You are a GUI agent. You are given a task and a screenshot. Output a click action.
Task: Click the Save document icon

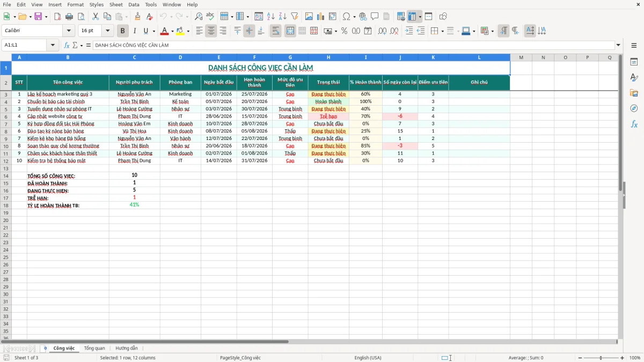point(38,17)
